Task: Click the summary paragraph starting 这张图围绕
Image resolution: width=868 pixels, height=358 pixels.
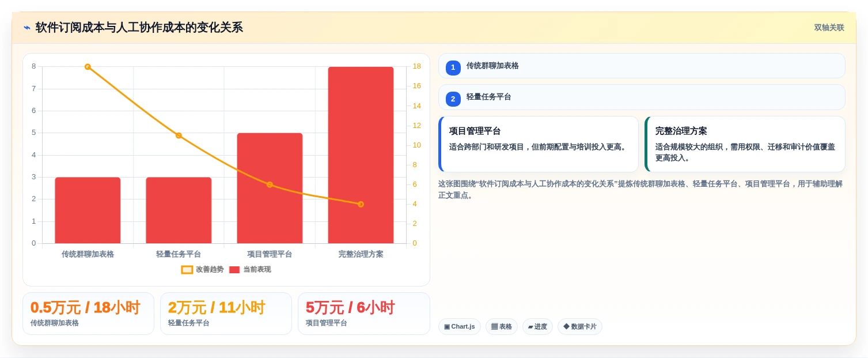Action: coord(640,190)
